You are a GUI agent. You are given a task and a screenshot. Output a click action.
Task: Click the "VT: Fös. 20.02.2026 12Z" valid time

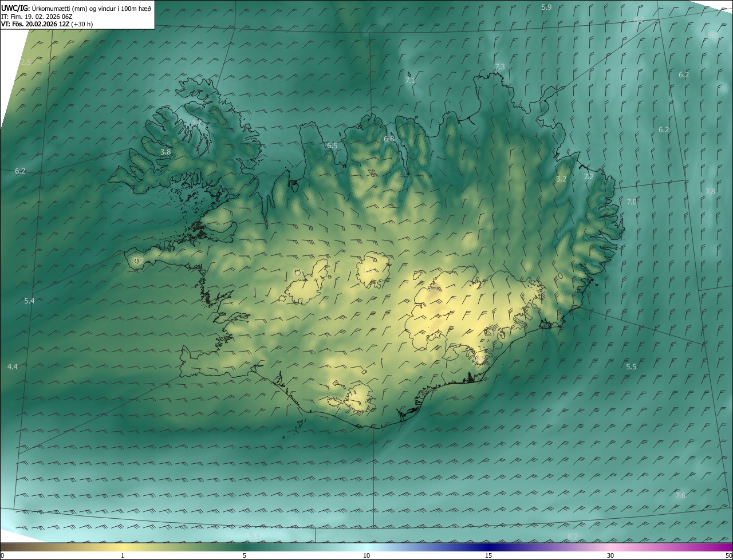pyautogui.click(x=35, y=24)
